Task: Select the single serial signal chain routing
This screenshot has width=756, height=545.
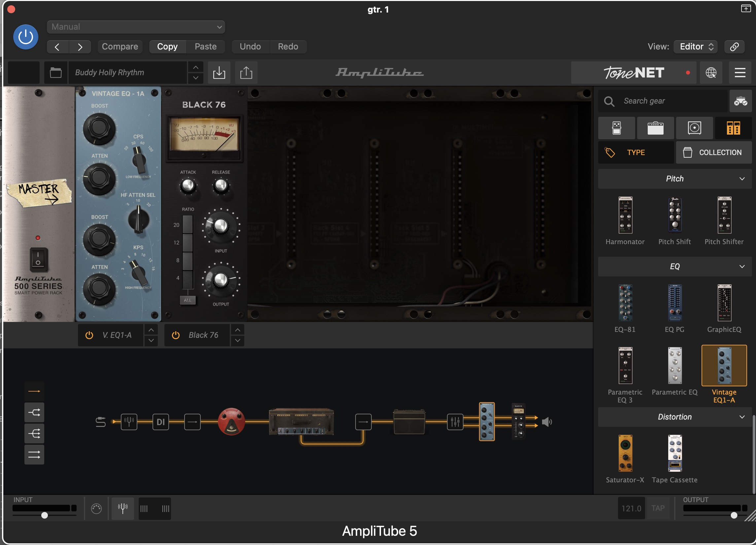Action: [34, 391]
